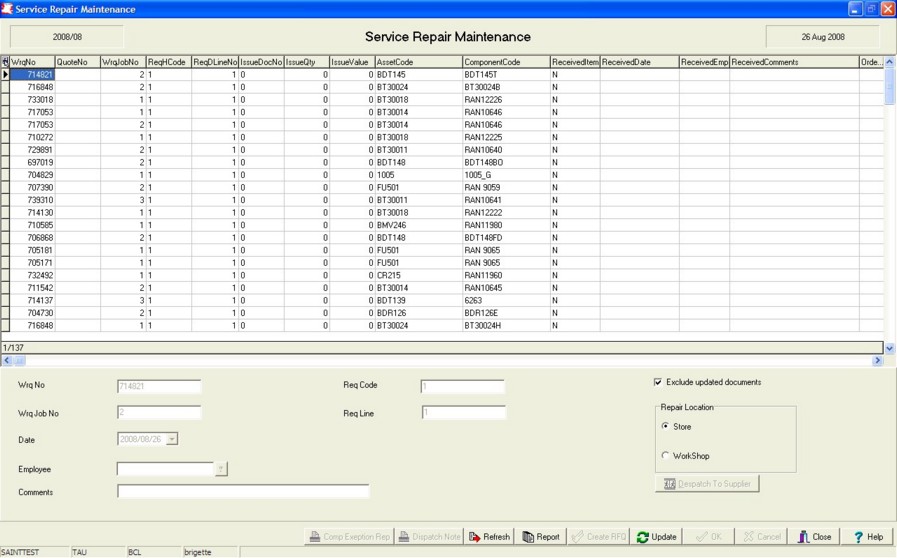
Task: Click the ComponentCode column header
Action: (x=506, y=62)
